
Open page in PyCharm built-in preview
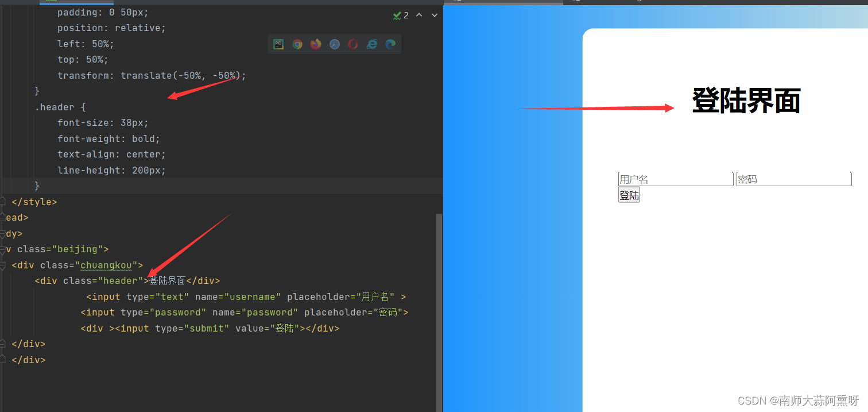click(x=278, y=44)
